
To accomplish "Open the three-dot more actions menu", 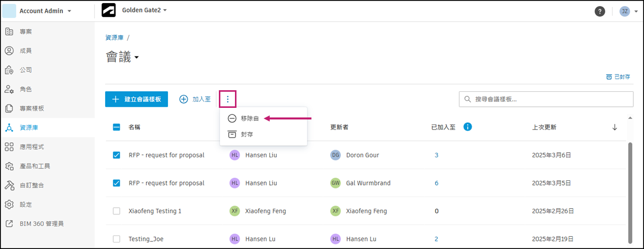I will [x=227, y=99].
